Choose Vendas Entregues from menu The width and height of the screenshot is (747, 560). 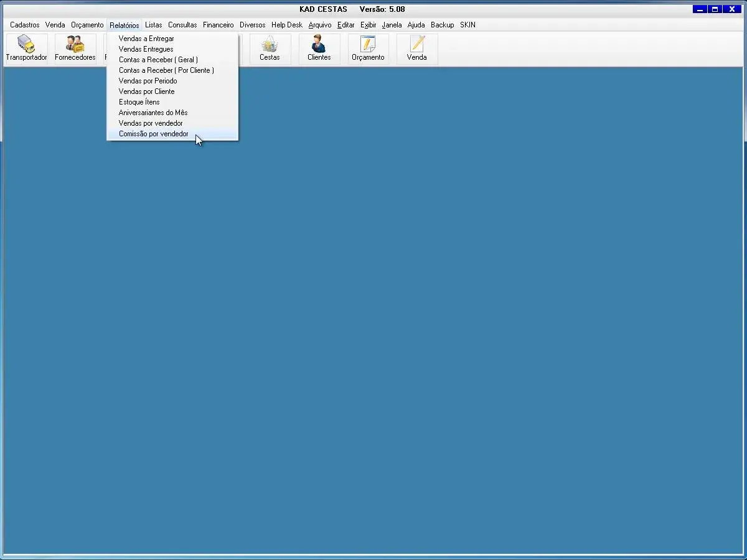(x=146, y=49)
